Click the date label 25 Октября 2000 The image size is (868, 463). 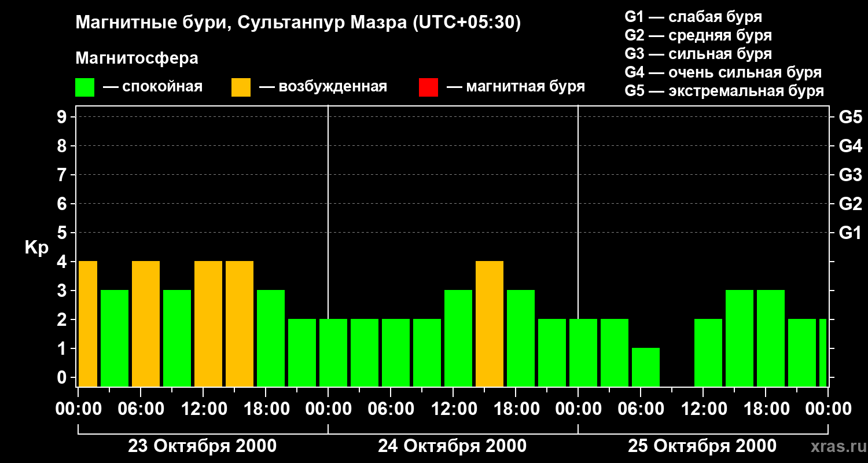point(702,446)
